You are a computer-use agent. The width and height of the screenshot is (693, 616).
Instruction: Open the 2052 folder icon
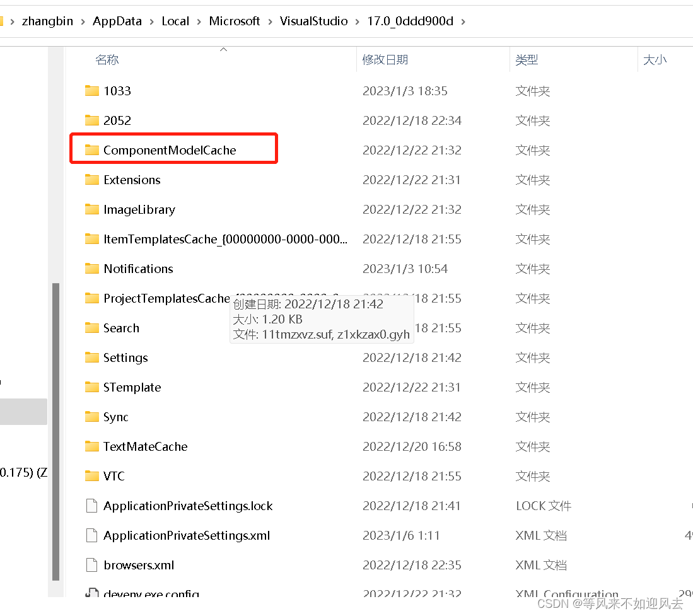(x=92, y=120)
